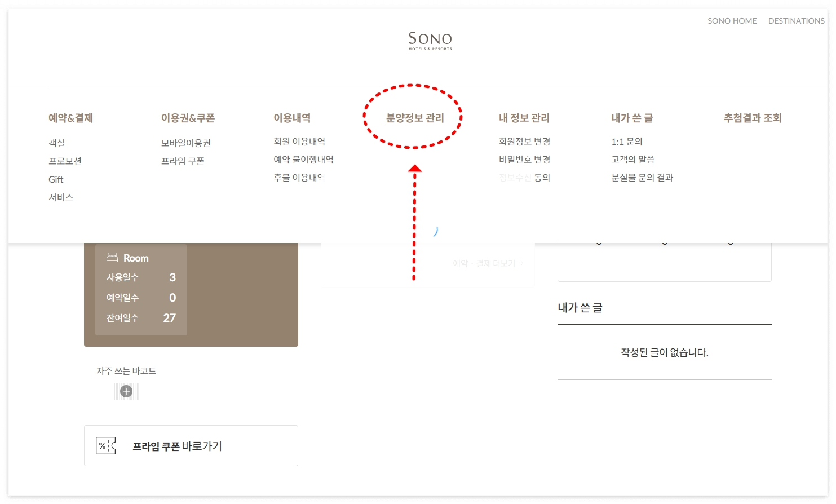Image resolution: width=836 pixels, height=504 pixels.
Task: Open the 이용권&쿠폰 menu heading
Action: tap(188, 118)
